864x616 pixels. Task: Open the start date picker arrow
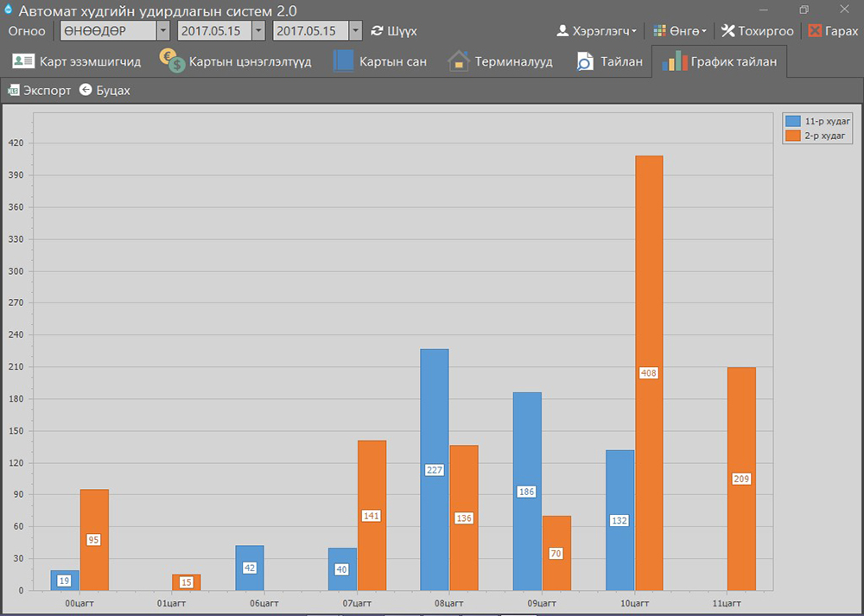pyautogui.click(x=258, y=31)
